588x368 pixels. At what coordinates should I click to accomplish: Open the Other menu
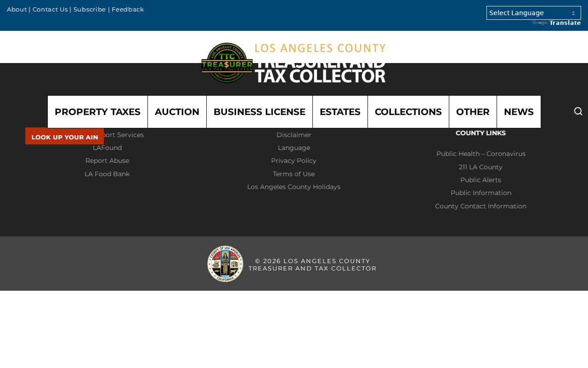pyautogui.click(x=473, y=112)
